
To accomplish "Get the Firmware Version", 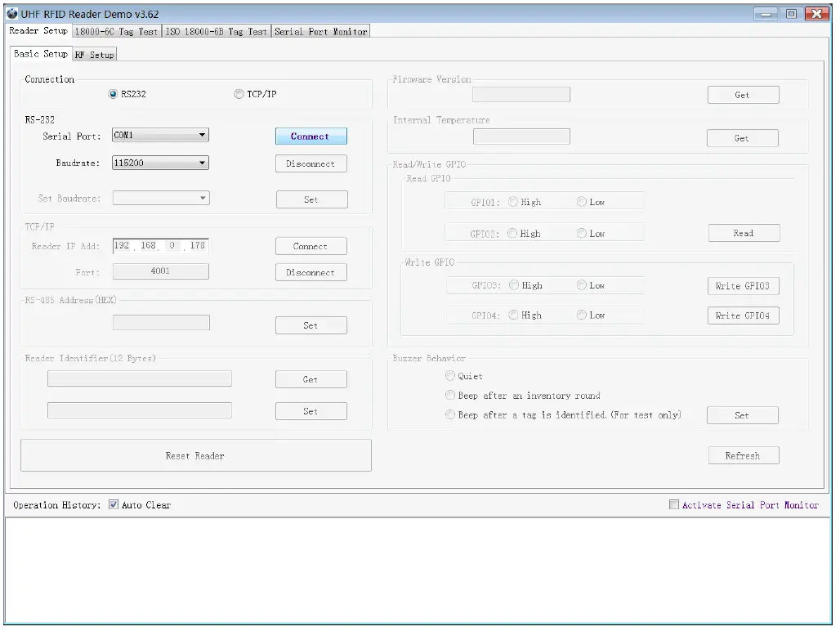I will coord(742,94).
